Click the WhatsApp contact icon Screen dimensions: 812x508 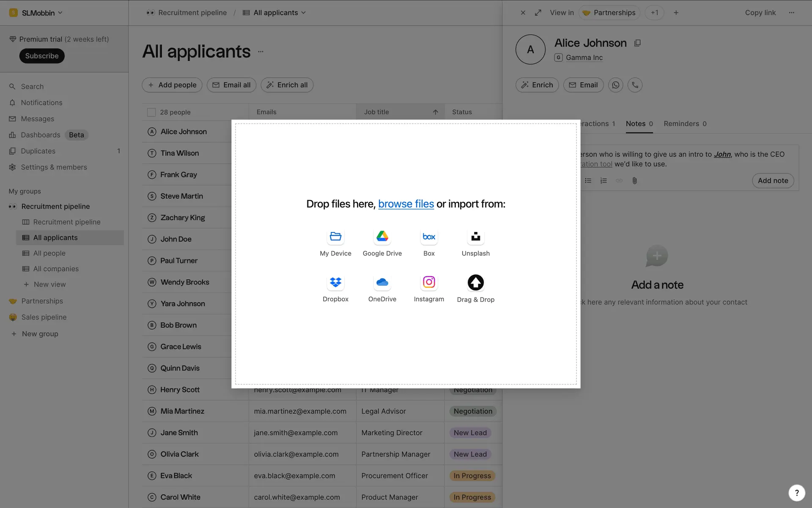click(x=615, y=85)
